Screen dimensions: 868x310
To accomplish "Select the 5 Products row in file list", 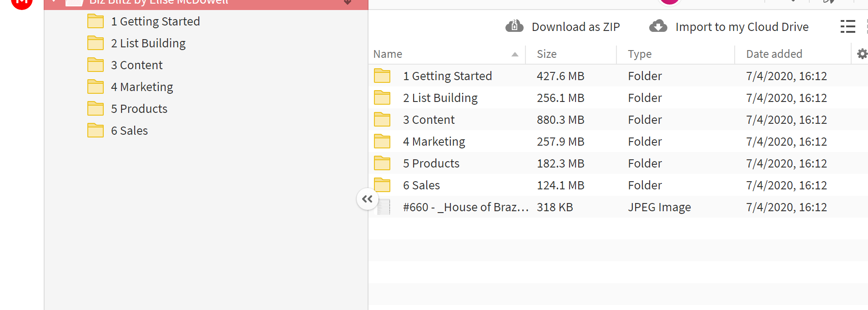I will point(618,163).
